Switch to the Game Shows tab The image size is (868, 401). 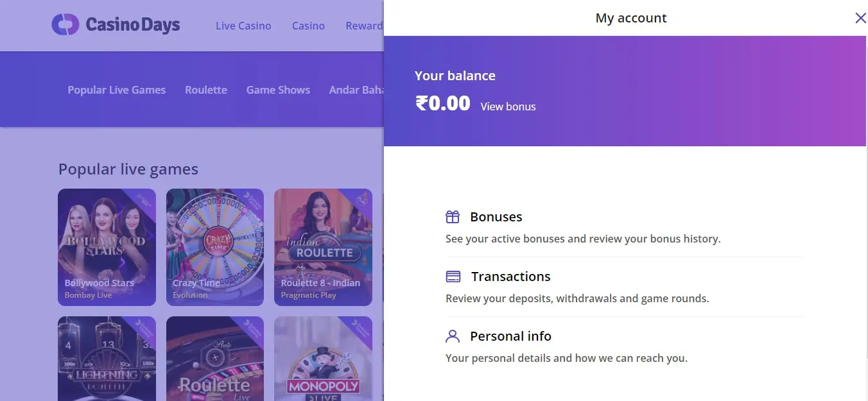278,90
